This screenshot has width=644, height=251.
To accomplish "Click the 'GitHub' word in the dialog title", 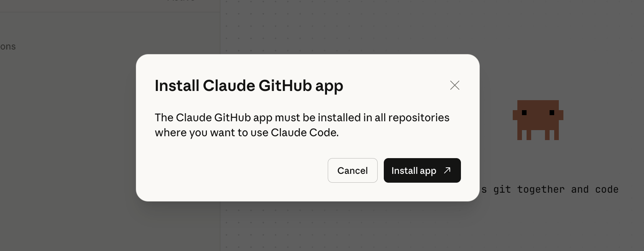I will (x=285, y=86).
